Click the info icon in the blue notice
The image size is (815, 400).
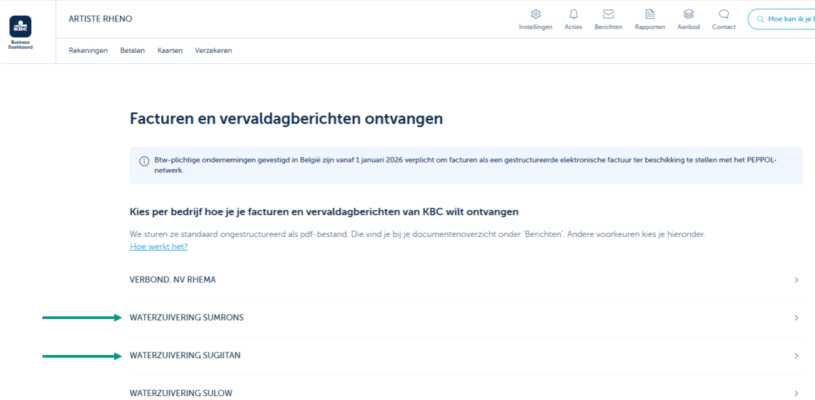point(144,161)
